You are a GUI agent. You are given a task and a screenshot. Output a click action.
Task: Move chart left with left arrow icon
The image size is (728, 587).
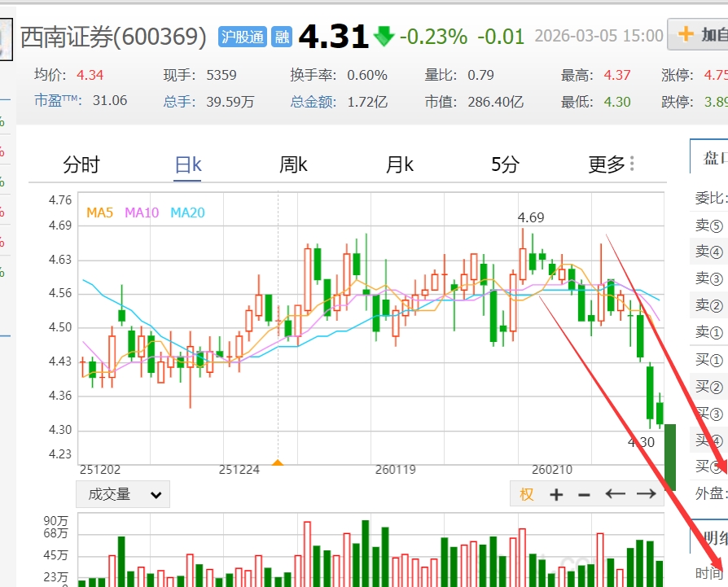615,493
